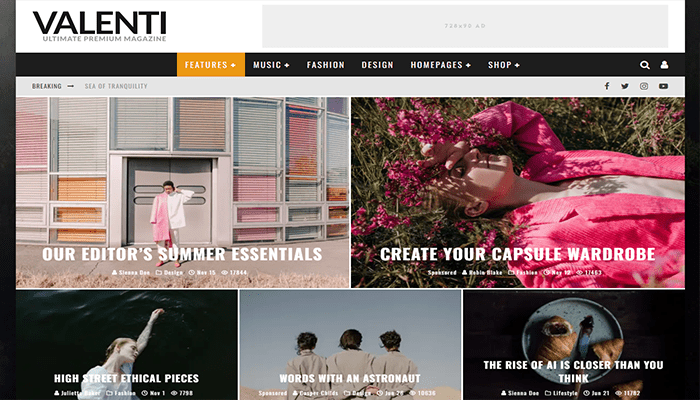Open the YouTube social icon
Screen dimensions: 700x400
point(663,86)
